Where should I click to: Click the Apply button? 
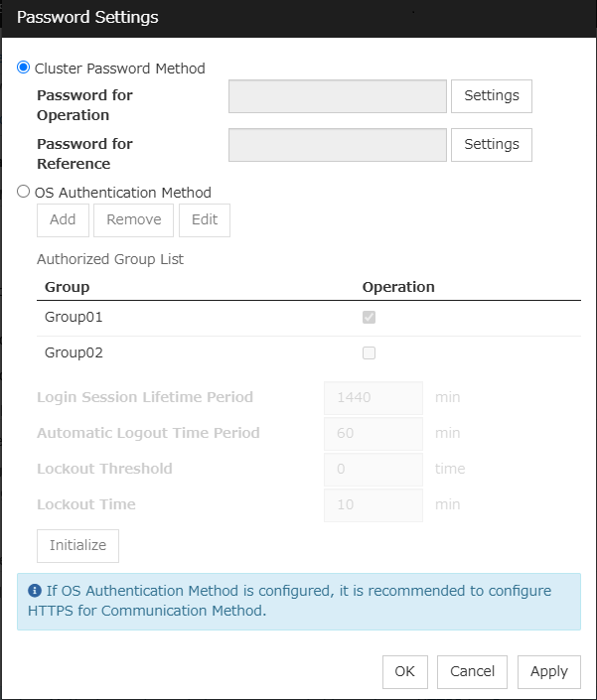tap(549, 671)
